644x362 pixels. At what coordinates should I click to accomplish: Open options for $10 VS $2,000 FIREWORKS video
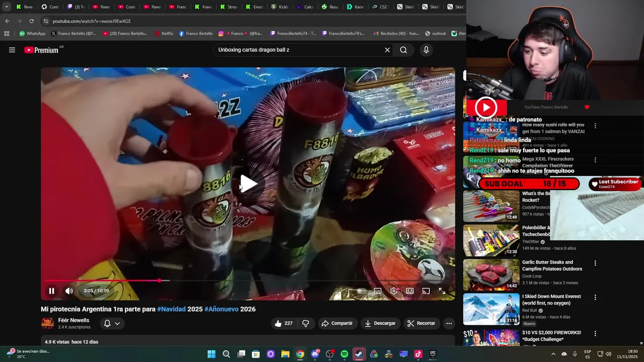click(595, 333)
